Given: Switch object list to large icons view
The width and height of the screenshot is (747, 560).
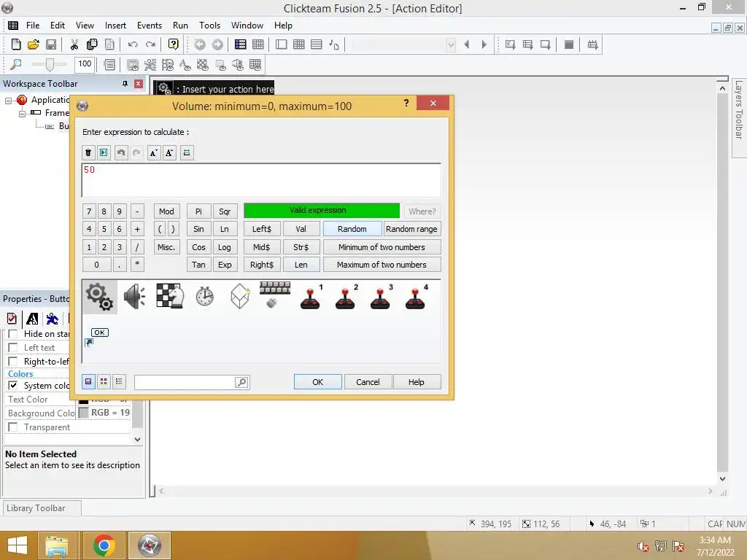Looking at the screenshot, I should (x=88, y=381).
